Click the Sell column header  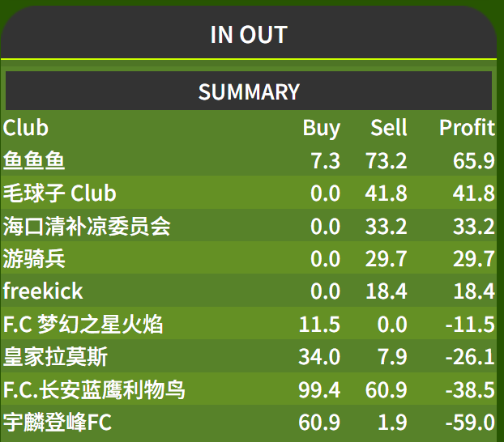pyautogui.click(x=389, y=128)
